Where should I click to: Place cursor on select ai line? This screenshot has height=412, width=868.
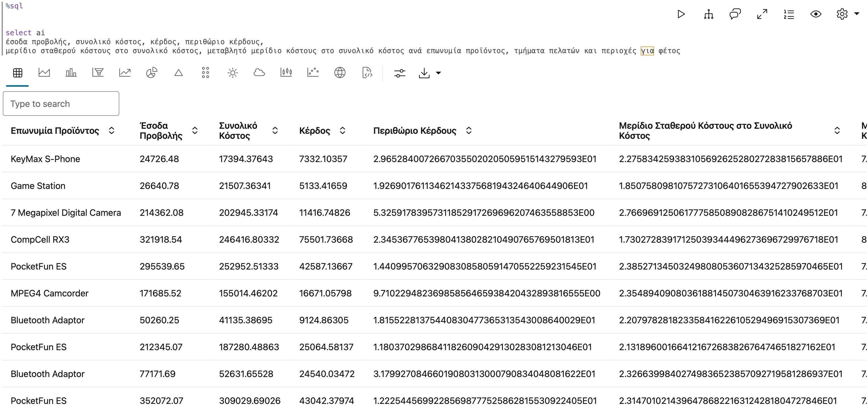[25, 33]
